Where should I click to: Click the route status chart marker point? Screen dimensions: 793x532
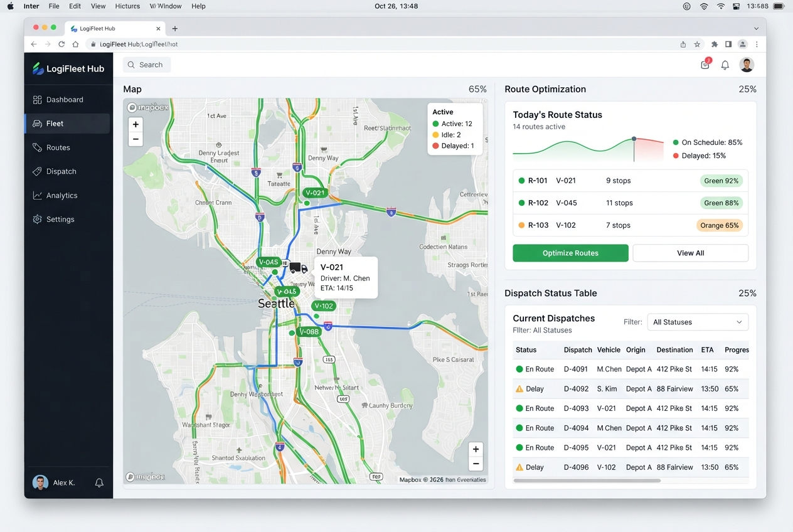pos(634,139)
